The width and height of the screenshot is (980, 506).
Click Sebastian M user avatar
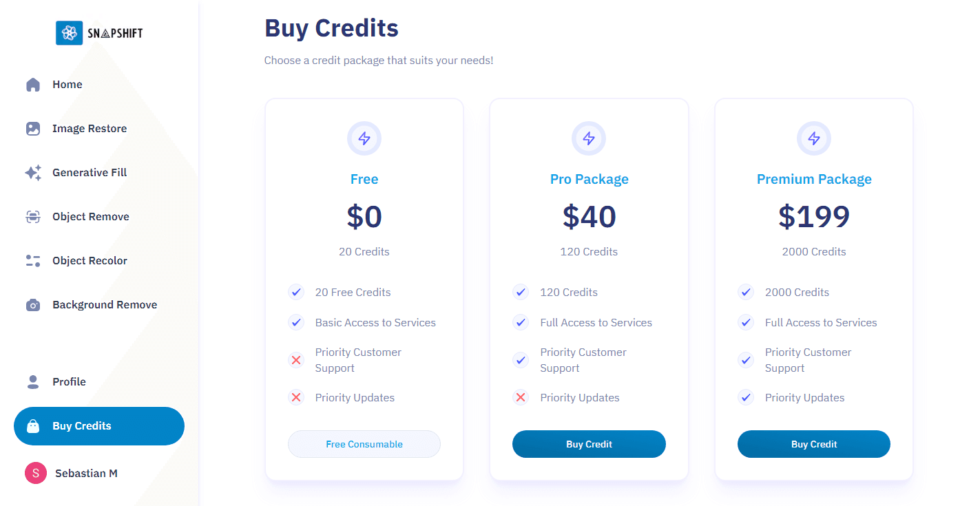(x=36, y=473)
